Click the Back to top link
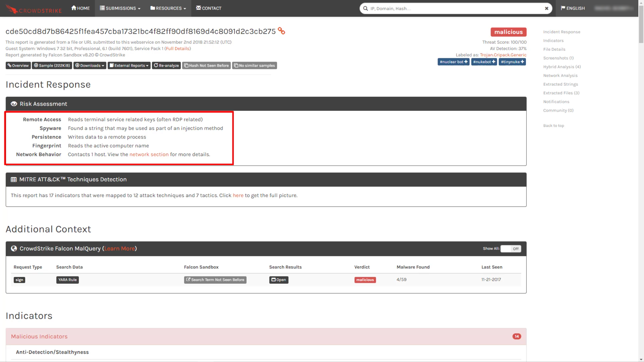The image size is (644, 362). [554, 126]
